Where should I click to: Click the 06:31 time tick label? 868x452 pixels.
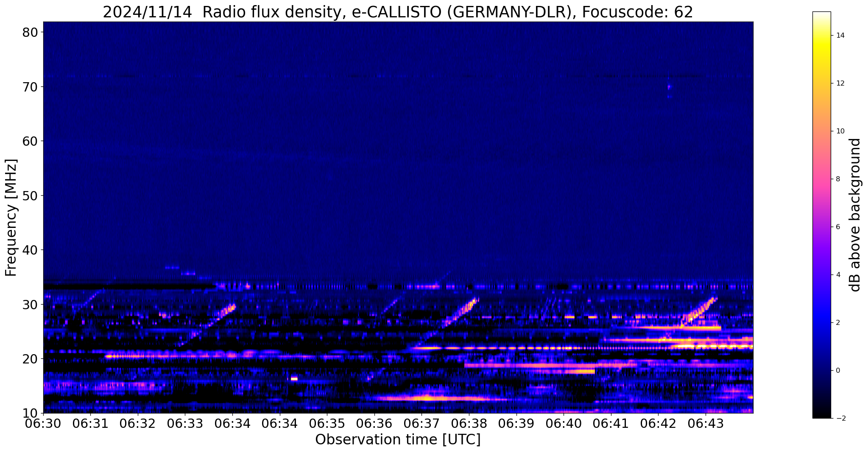(x=90, y=423)
